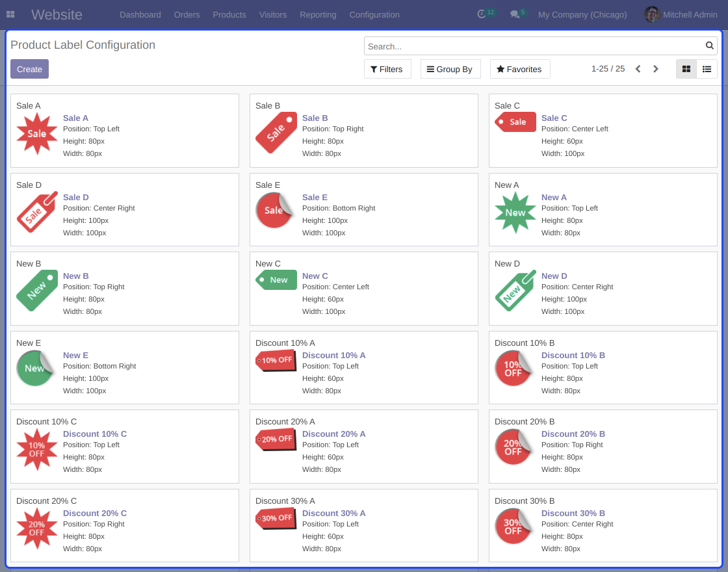
Task: Click the Product Label Configuration title
Action: coord(83,45)
